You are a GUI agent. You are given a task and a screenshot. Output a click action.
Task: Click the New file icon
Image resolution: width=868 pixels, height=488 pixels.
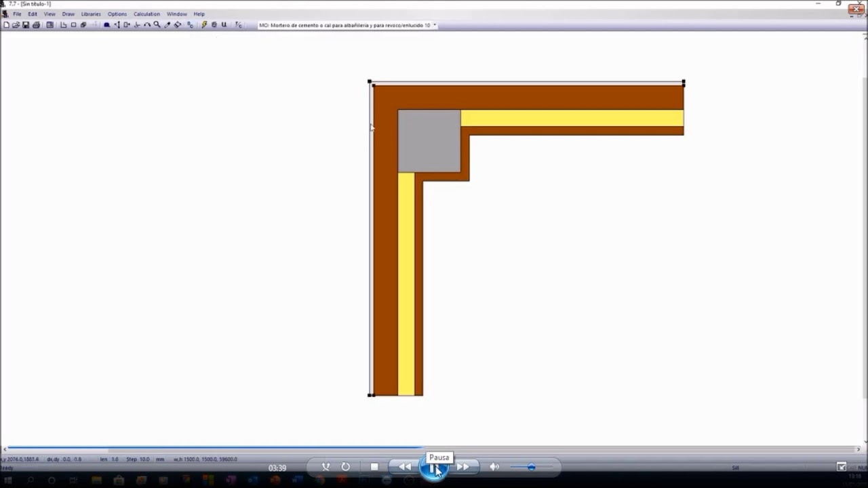tap(6, 25)
